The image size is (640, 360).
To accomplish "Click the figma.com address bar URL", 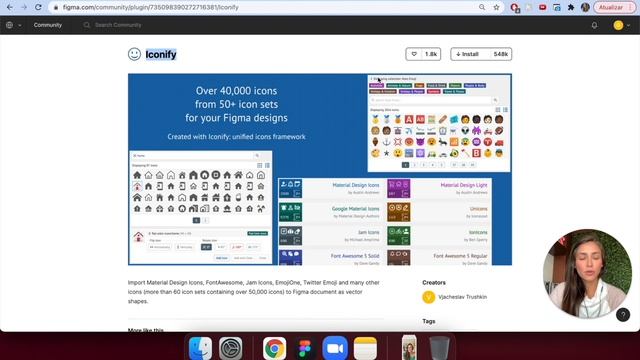I will (x=151, y=7).
